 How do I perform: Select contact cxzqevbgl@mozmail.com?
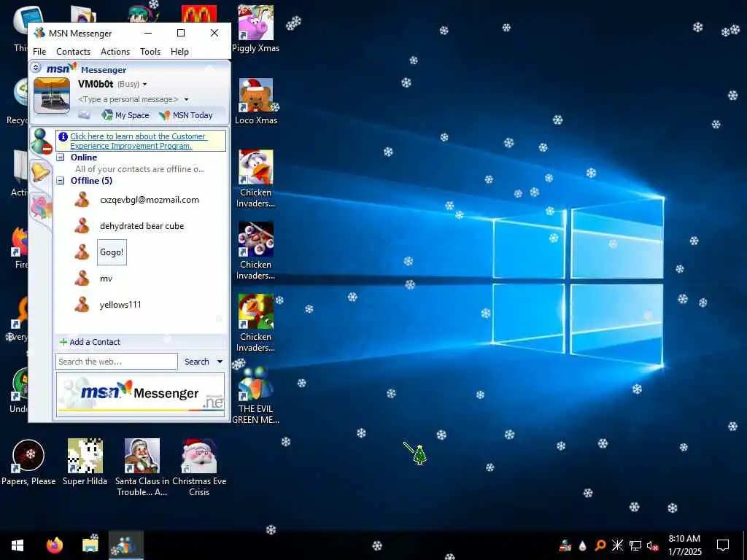click(x=149, y=200)
